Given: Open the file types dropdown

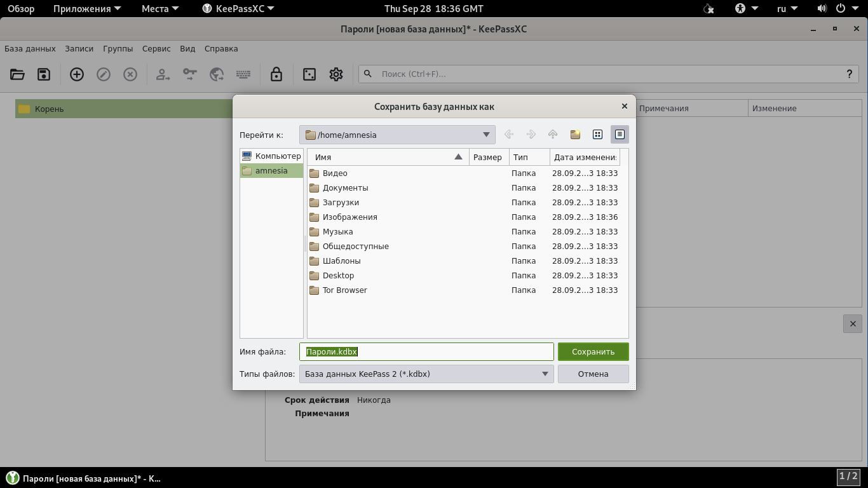Looking at the screenshot, I should 545,374.
